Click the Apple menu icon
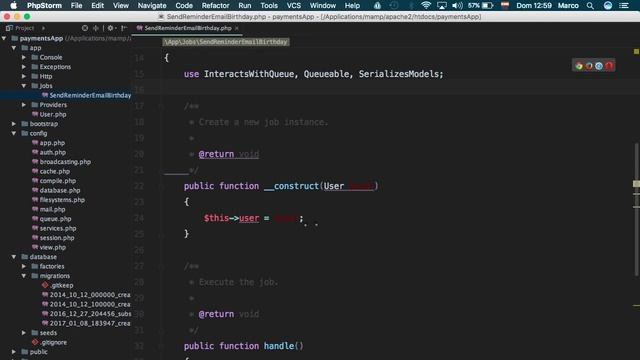Viewport: 640px width, 360px height. pyautogui.click(x=13, y=5)
